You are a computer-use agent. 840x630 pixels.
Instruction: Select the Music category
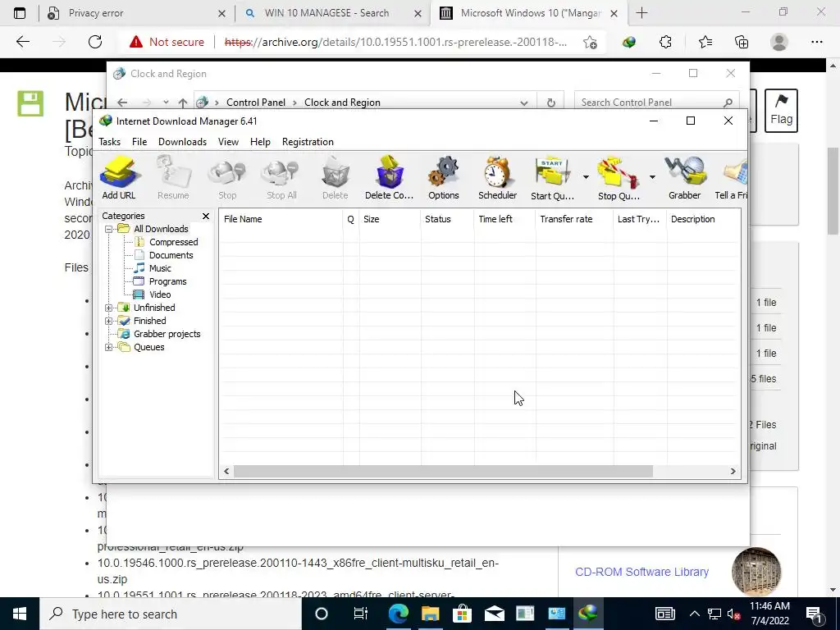tap(159, 268)
